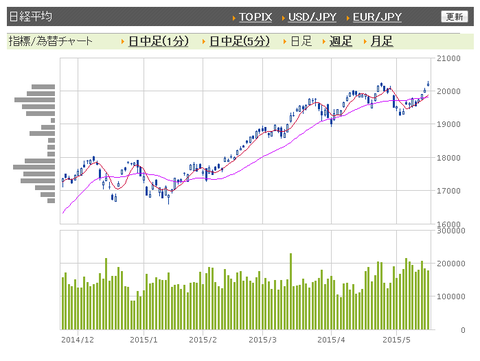Screen dimensions: 480x361
Task: Click the 2015/4 date axis label
Action: [331, 340]
